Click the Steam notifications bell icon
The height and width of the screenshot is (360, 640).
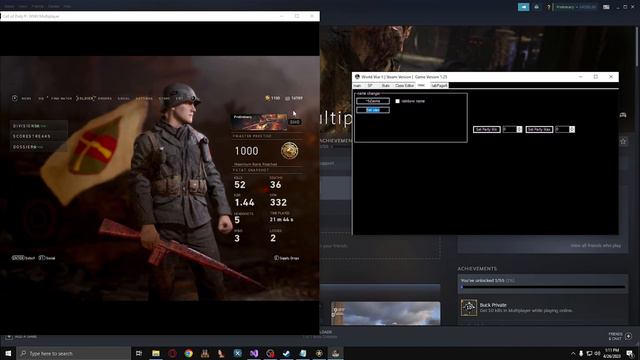point(537,7)
